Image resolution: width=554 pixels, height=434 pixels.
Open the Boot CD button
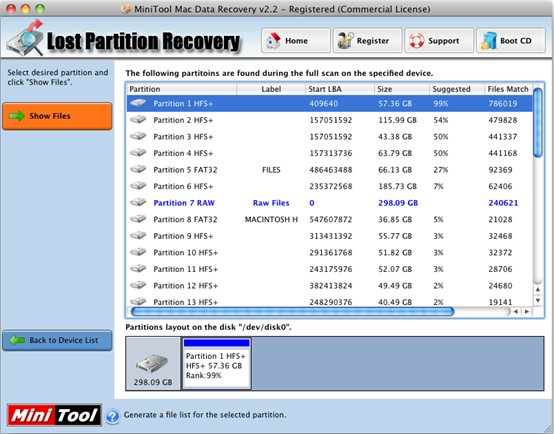(511, 41)
